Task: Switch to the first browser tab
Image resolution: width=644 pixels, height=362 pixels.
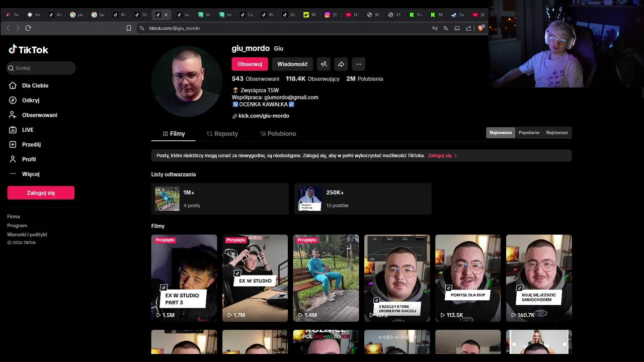Action: [12, 15]
